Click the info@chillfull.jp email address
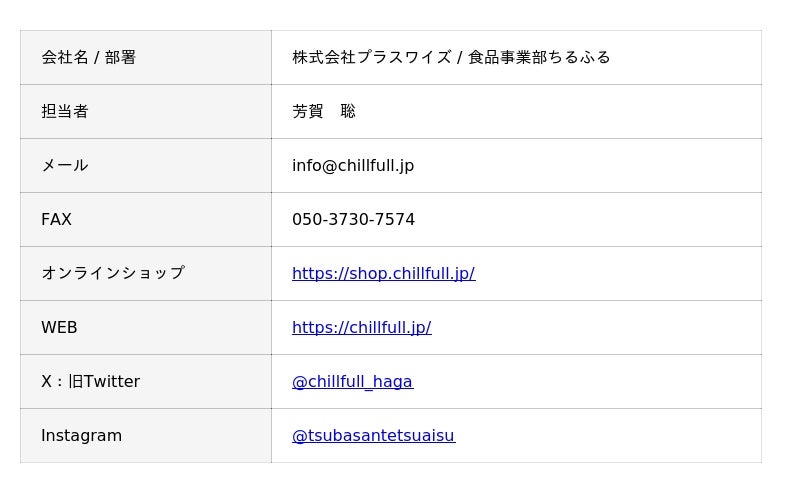The width and height of the screenshot is (800, 493). [352, 165]
